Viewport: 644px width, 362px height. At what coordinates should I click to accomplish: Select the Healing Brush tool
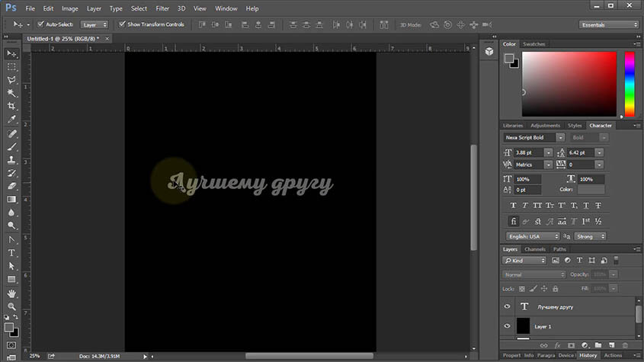11,133
